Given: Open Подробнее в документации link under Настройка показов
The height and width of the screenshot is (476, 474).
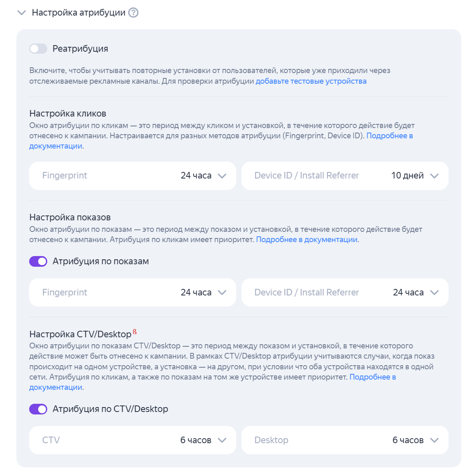Looking at the screenshot, I should pyautogui.click(x=306, y=240).
